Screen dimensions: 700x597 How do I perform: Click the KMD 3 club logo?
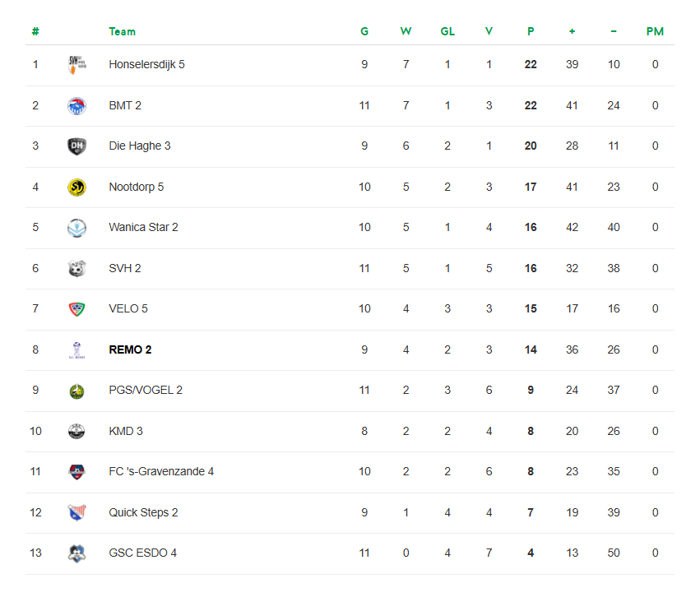pos(76,431)
